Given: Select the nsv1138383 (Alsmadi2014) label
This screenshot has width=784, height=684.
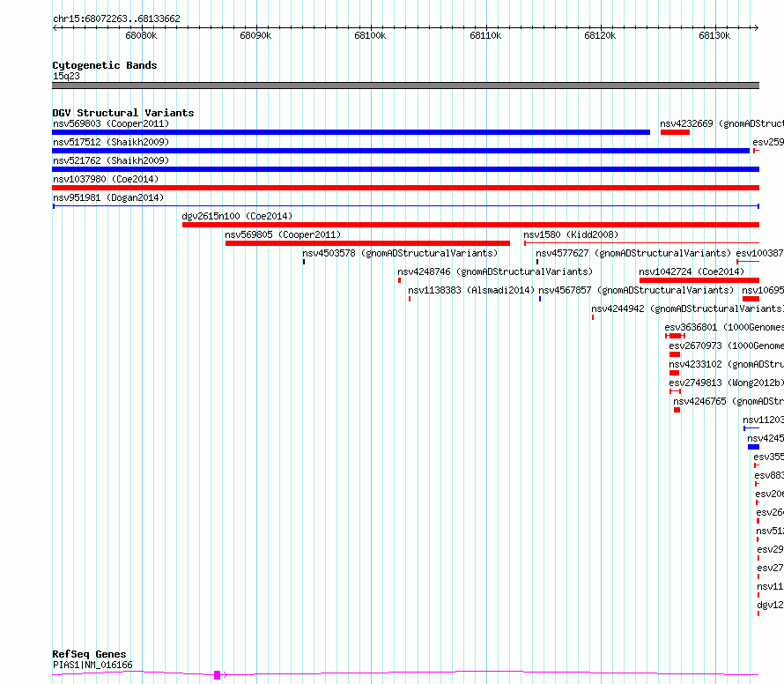Looking at the screenshot, I should (471, 290).
